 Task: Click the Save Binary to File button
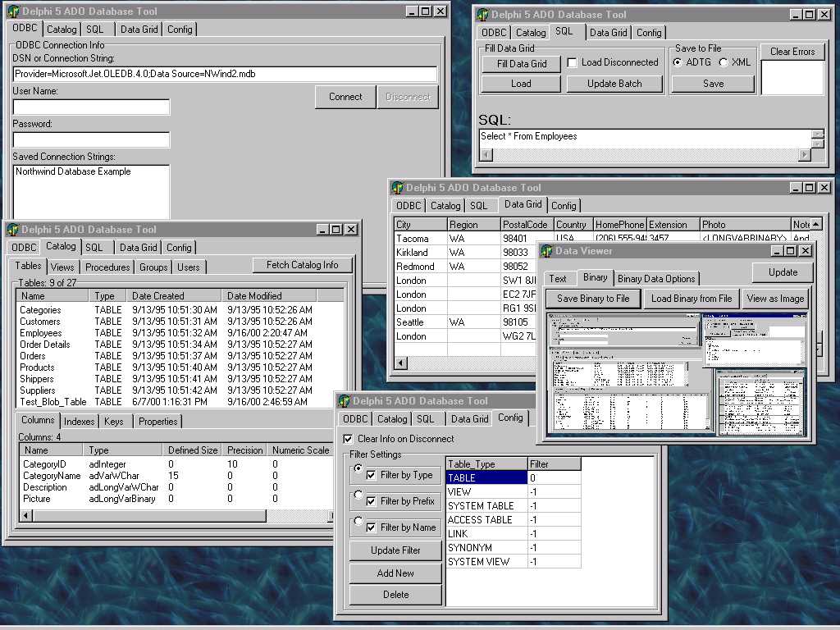coord(593,299)
